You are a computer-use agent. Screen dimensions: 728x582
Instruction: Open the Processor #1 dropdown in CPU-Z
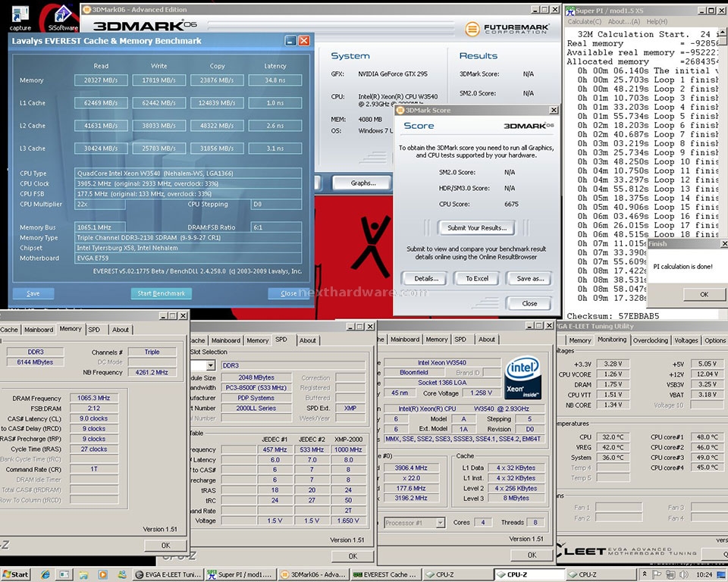(440, 523)
